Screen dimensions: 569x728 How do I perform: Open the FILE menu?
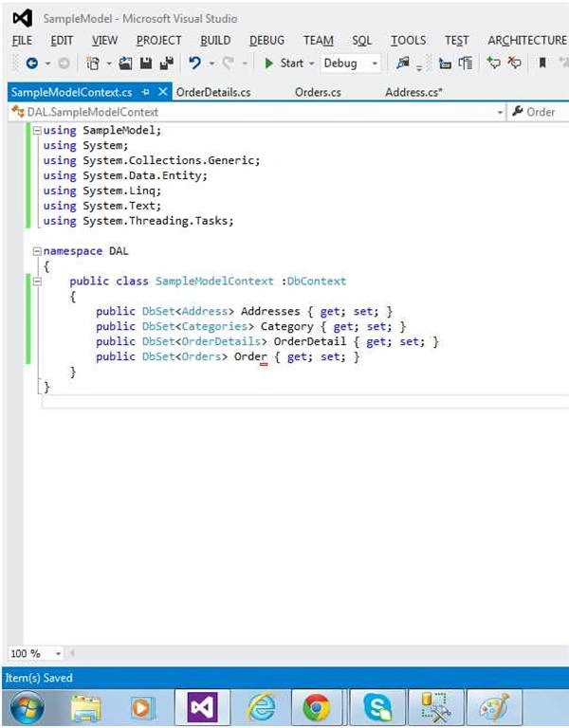click(x=22, y=41)
